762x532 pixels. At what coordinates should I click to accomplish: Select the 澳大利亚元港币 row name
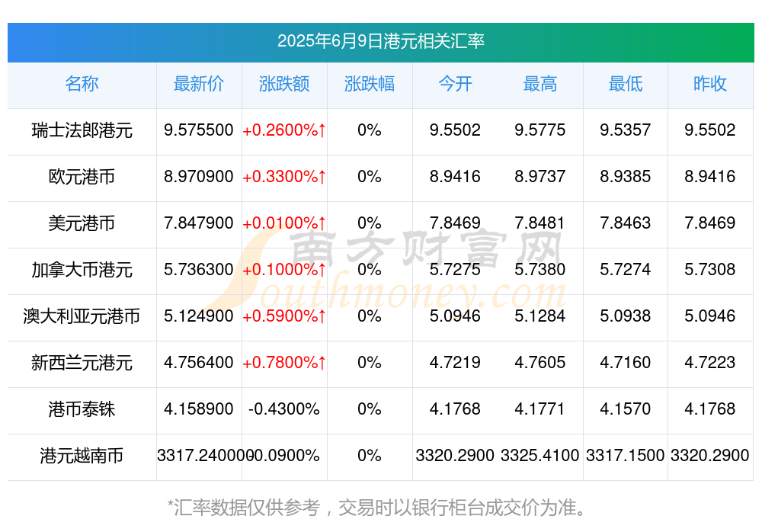pyautogui.click(x=82, y=316)
